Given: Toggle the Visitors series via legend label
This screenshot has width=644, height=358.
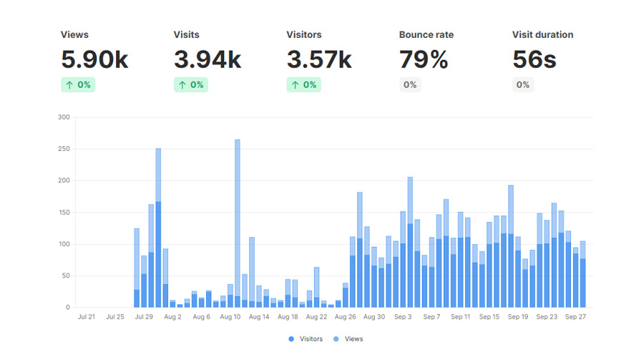Looking at the screenshot, I should [x=309, y=339].
